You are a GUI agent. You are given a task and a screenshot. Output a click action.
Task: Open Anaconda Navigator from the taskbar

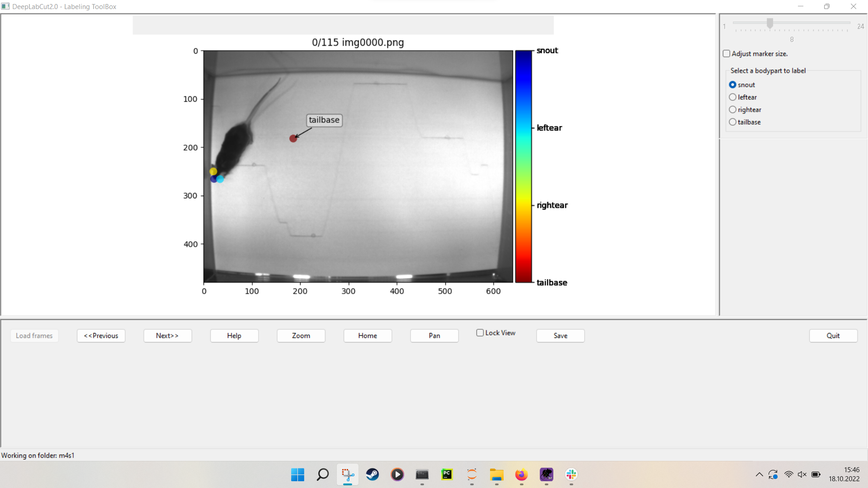tap(472, 474)
